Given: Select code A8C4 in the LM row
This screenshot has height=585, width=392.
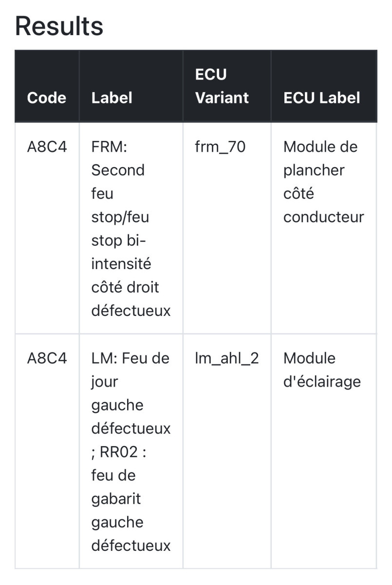Looking at the screenshot, I should pos(47,358).
